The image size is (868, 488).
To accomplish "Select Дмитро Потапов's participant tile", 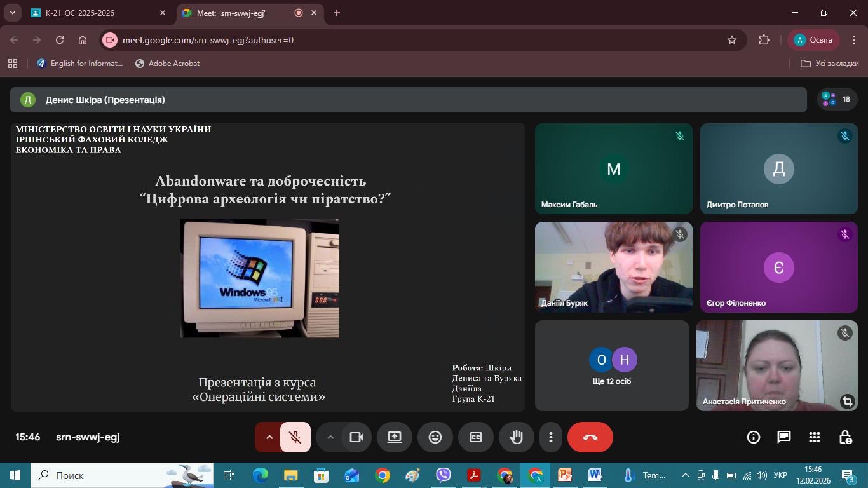I will 779,168.
